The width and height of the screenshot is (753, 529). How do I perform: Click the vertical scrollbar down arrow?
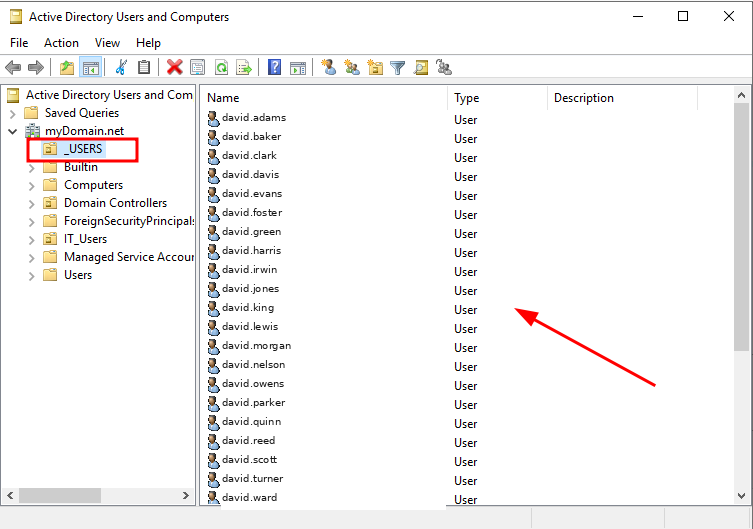741,496
